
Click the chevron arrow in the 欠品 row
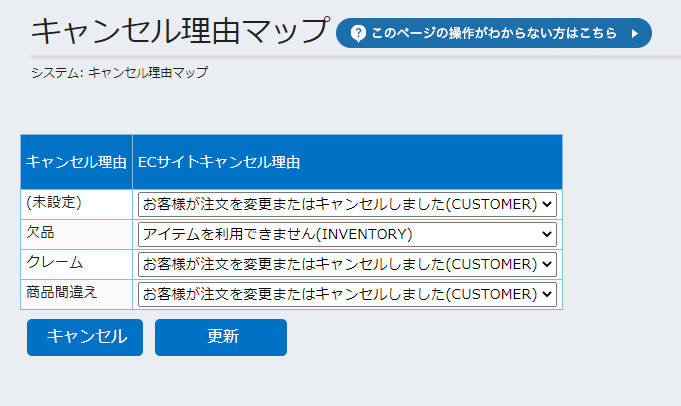click(x=547, y=234)
